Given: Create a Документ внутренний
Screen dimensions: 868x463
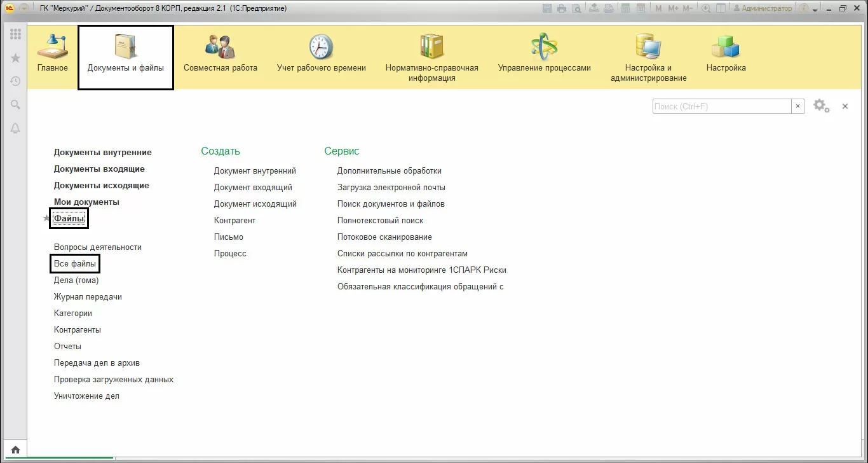Looking at the screenshot, I should tap(255, 170).
